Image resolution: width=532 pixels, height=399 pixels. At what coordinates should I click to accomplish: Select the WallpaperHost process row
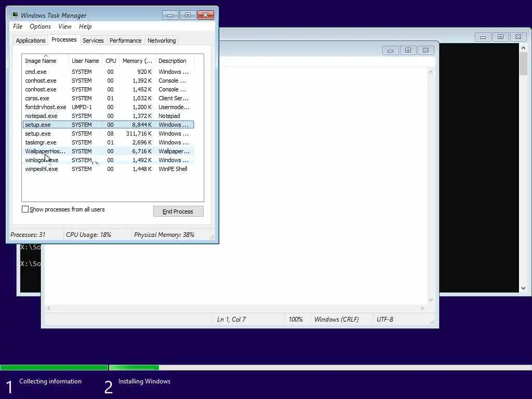(x=108, y=151)
